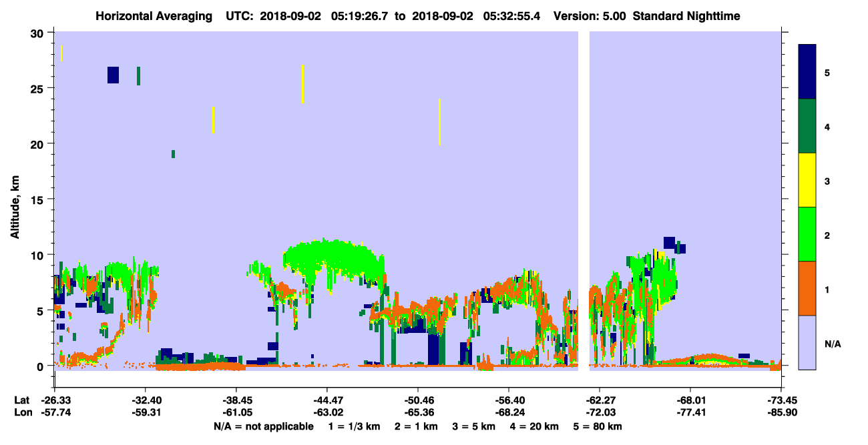The width and height of the screenshot is (868, 445).
Task: Click longitude value -63.02
Action: point(327,413)
